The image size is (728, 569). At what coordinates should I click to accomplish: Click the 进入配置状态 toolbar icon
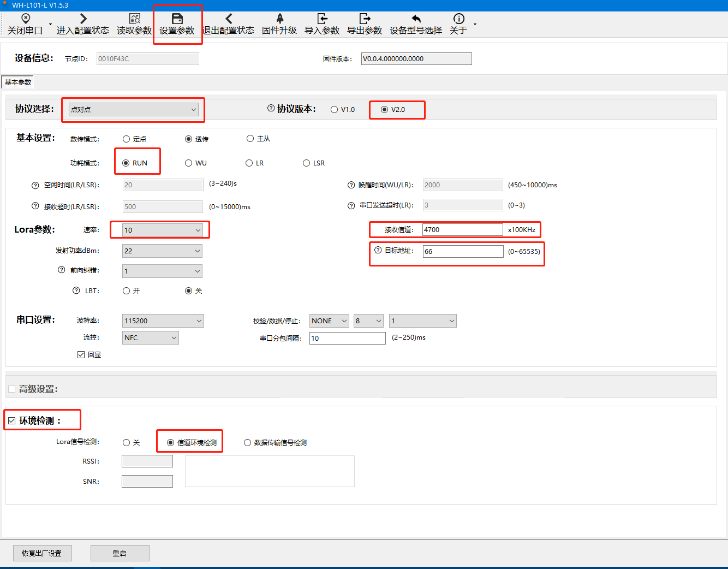[83, 20]
